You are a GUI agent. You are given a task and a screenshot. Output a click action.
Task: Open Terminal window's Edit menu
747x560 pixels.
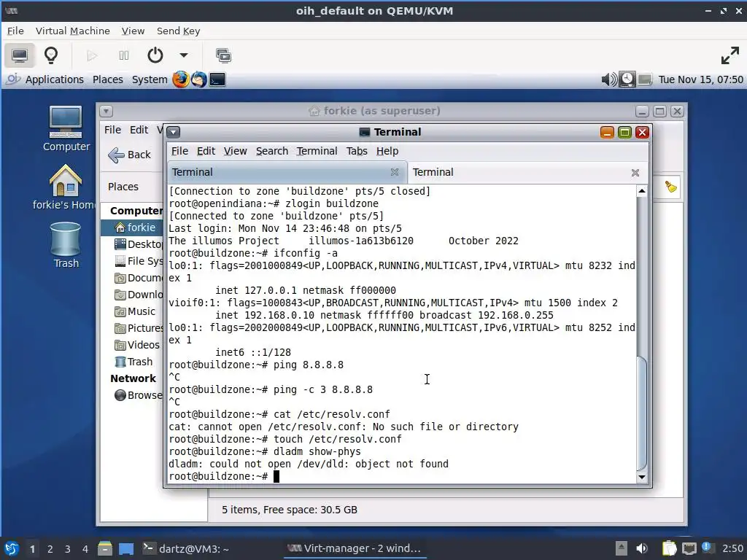(x=206, y=151)
